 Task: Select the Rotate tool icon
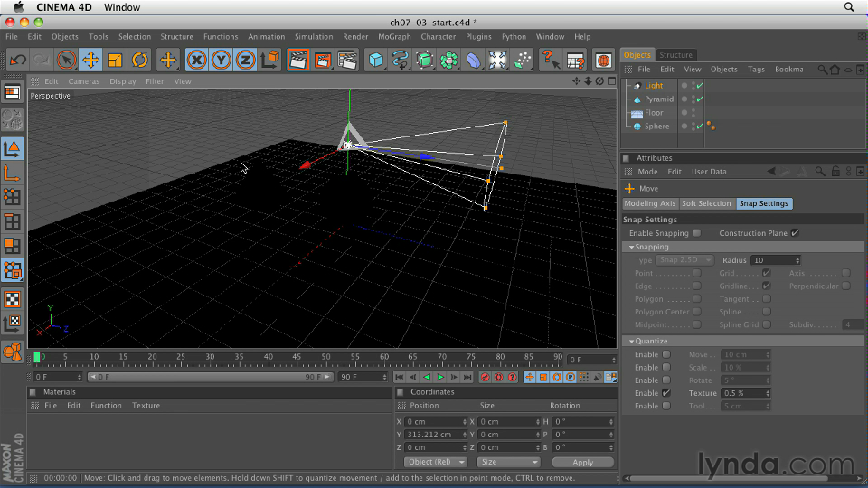(x=139, y=60)
